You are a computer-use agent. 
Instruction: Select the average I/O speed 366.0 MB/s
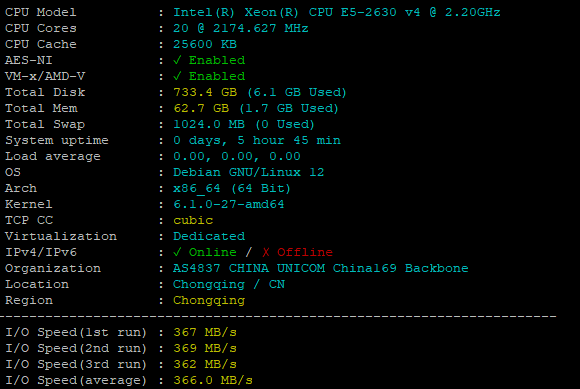tap(213, 380)
